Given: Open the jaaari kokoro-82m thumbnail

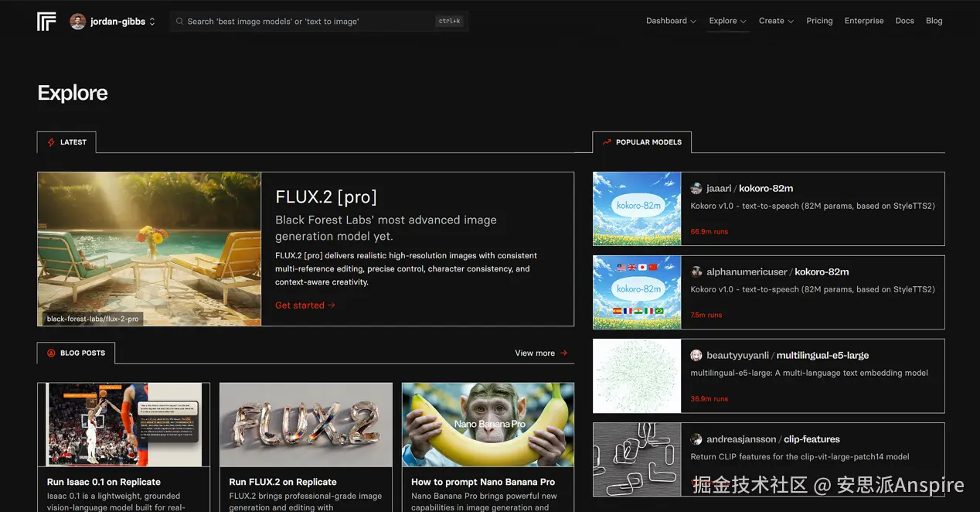Looking at the screenshot, I should point(637,209).
